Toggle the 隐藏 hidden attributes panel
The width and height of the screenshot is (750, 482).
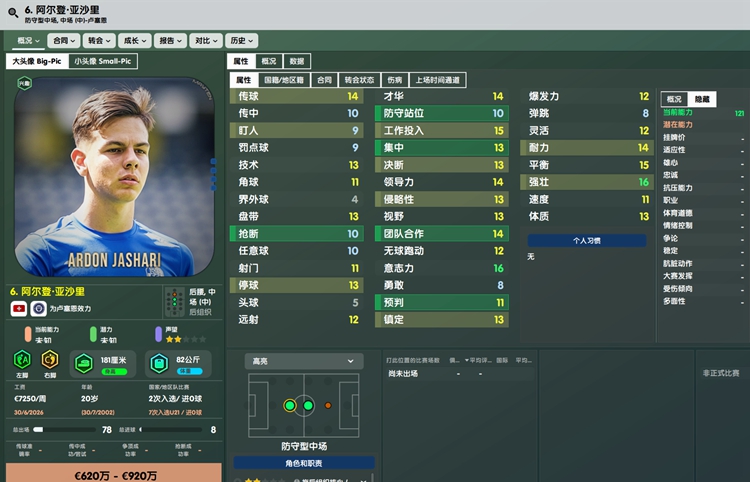[702, 99]
